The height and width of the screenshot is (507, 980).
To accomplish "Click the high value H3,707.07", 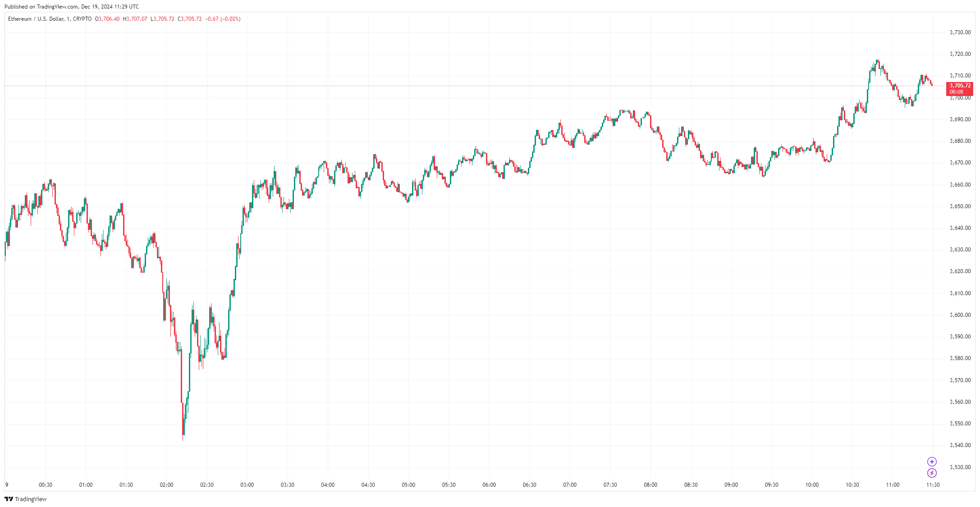I will (x=135, y=19).
